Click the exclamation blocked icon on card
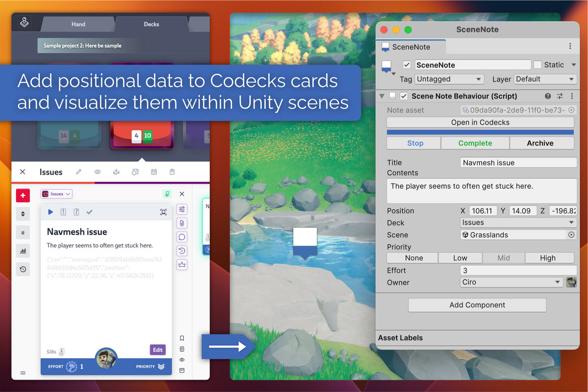Image resolution: width=588 pixels, height=392 pixels. [63, 212]
